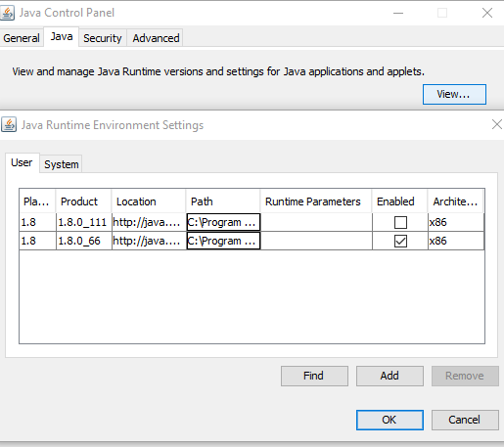The width and height of the screenshot is (504, 447).
Task: Click Runtime Parameters cell for 1.8.0_111
Action: (316, 222)
